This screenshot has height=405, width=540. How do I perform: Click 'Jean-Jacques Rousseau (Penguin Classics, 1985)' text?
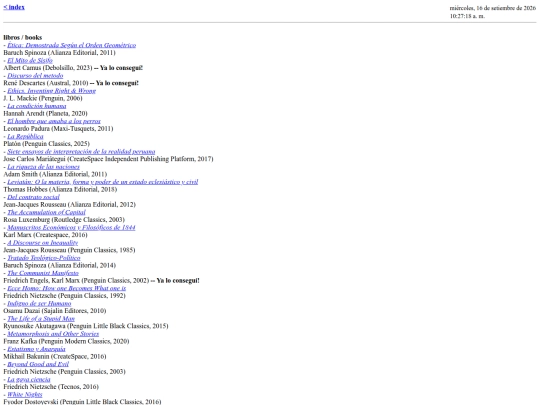pos(69,250)
